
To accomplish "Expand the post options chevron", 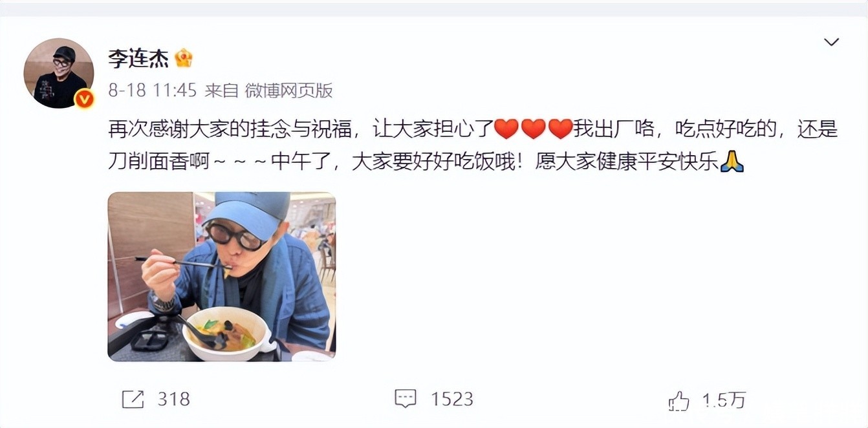I will click(831, 42).
